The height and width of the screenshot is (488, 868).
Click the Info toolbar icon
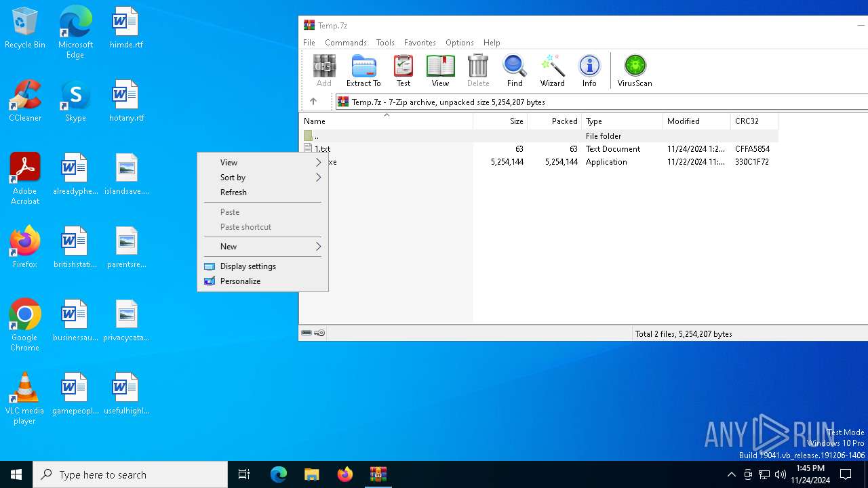(x=589, y=71)
